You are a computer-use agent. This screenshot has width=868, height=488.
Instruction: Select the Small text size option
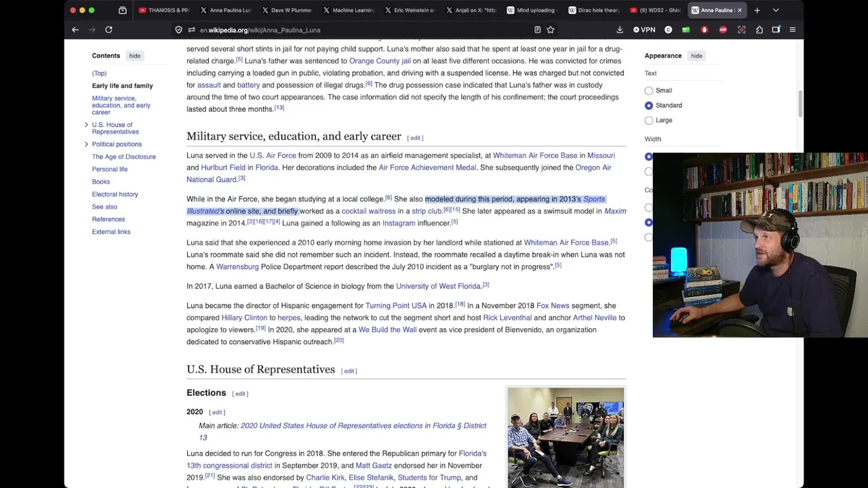649,90
